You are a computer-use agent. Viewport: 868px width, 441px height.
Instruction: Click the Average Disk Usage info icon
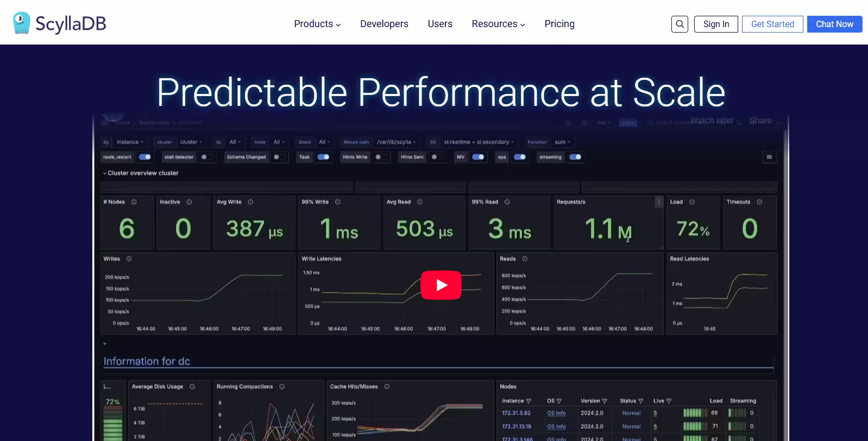[192, 387]
